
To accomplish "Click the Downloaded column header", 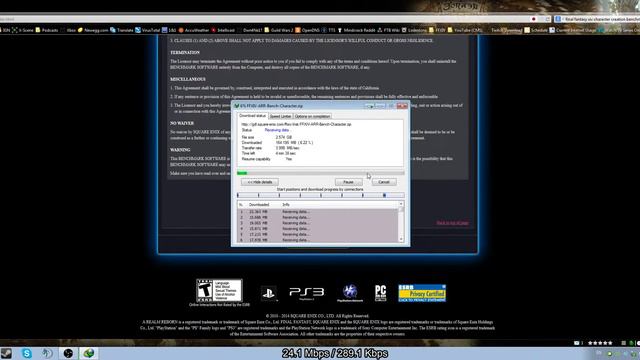I will point(259,204).
